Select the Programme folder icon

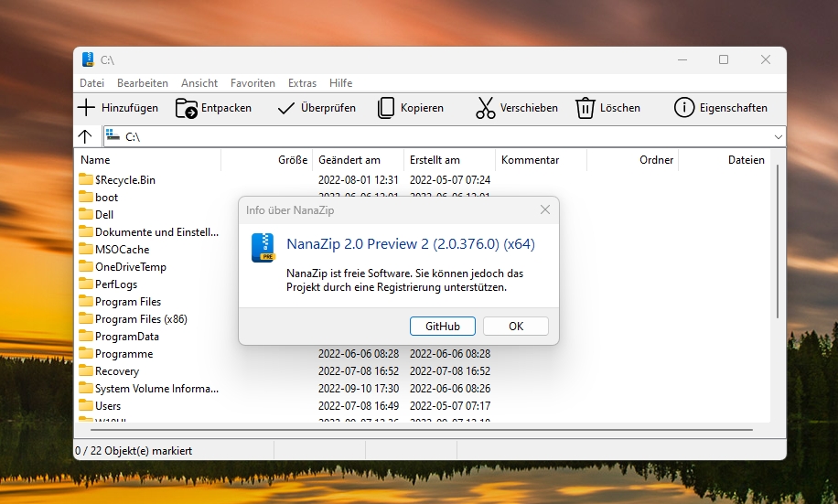coord(85,353)
